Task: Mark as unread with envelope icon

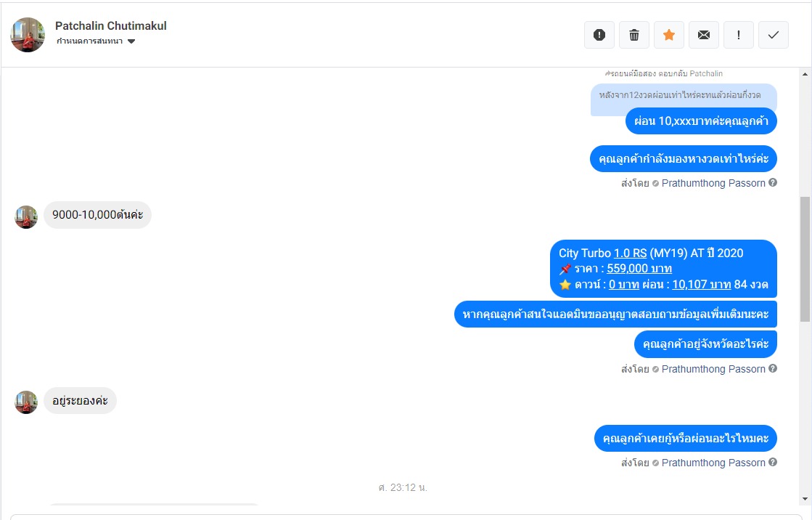Action: pos(704,35)
